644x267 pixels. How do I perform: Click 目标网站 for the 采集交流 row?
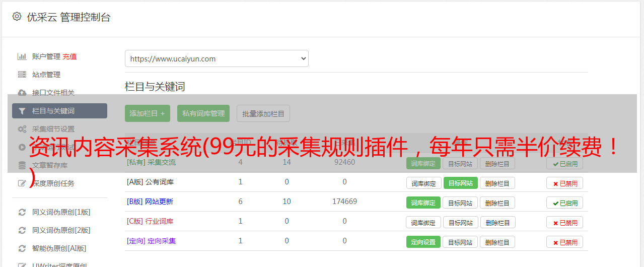pyautogui.click(x=460, y=164)
